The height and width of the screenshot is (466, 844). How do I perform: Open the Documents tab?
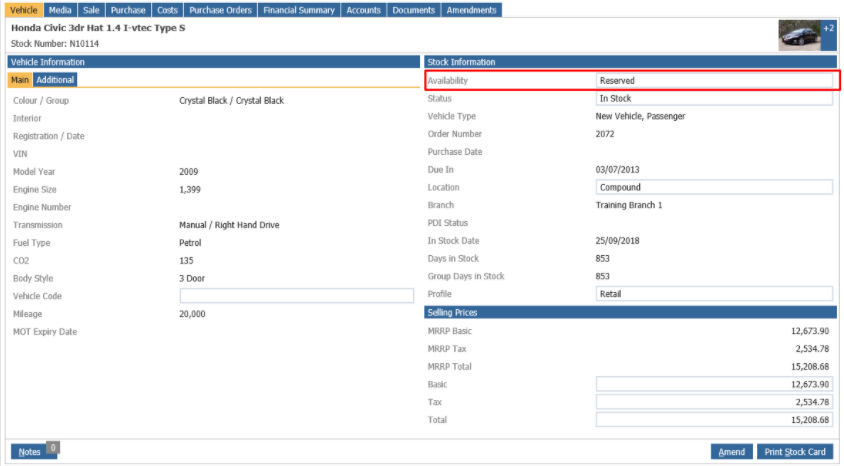coord(413,10)
